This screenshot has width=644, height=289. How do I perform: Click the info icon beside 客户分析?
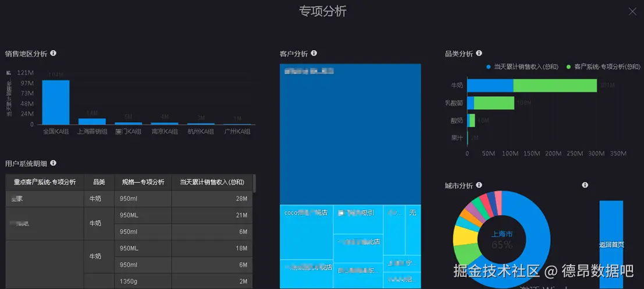point(314,54)
